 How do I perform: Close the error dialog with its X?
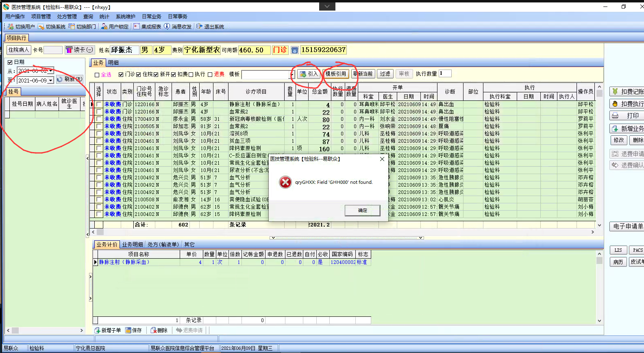click(382, 159)
